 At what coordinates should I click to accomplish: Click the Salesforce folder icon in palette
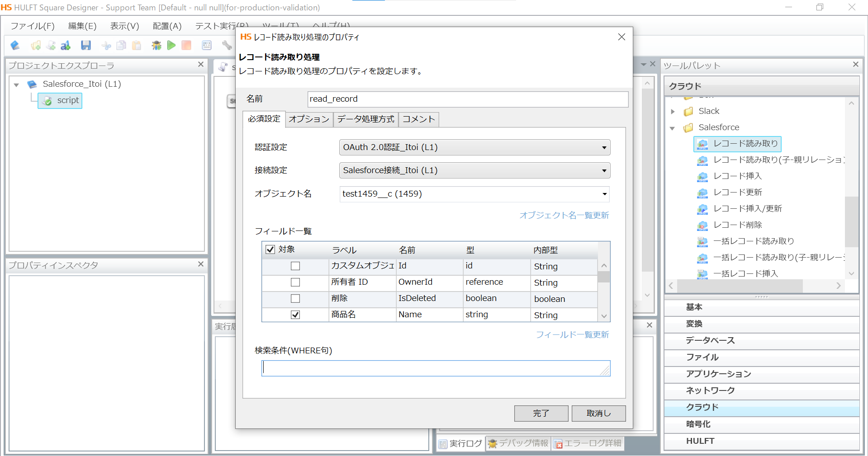(688, 127)
